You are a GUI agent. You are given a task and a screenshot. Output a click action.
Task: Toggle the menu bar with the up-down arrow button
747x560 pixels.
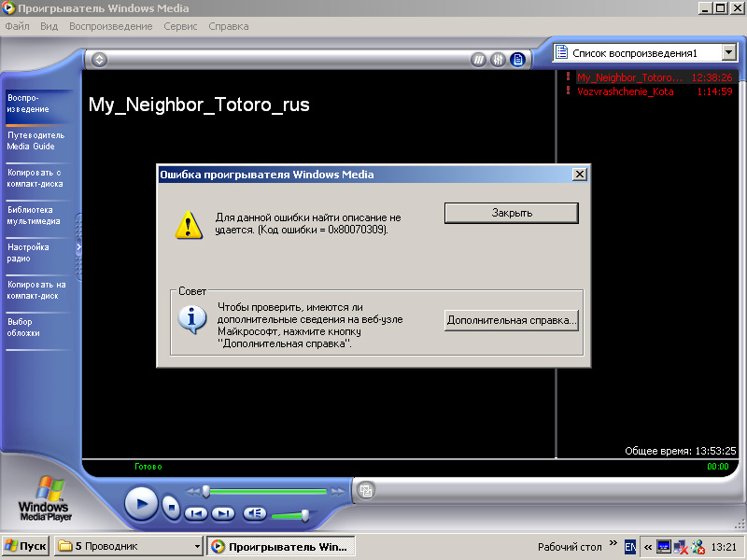pos(99,60)
